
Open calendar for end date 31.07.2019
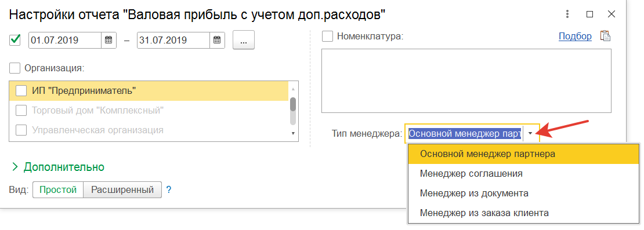point(217,40)
